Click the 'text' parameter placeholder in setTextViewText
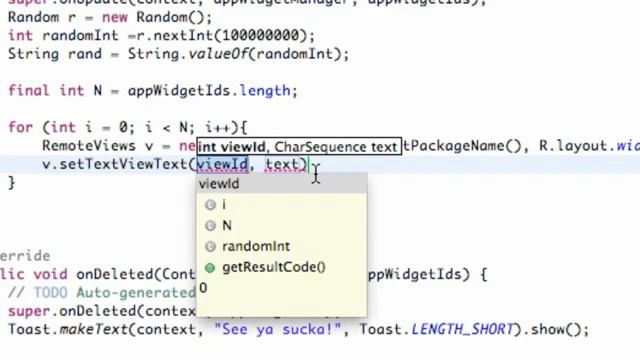Screen dimensions: 640x360 (x=282, y=164)
